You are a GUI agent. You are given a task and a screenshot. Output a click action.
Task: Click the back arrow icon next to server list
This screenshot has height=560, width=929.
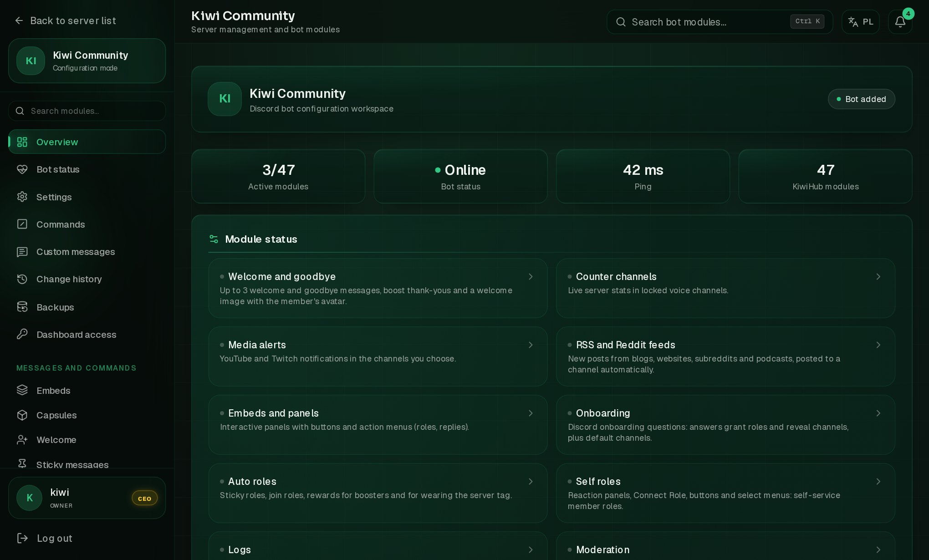pyautogui.click(x=19, y=20)
